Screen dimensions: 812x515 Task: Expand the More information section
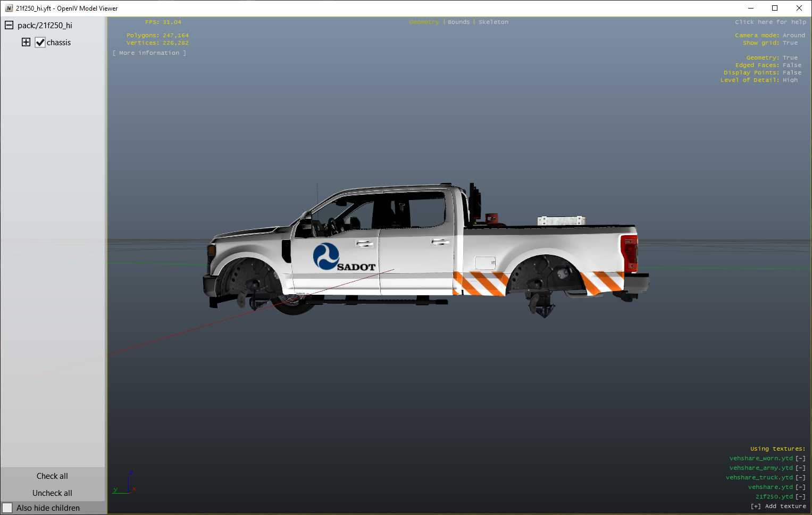click(x=149, y=53)
